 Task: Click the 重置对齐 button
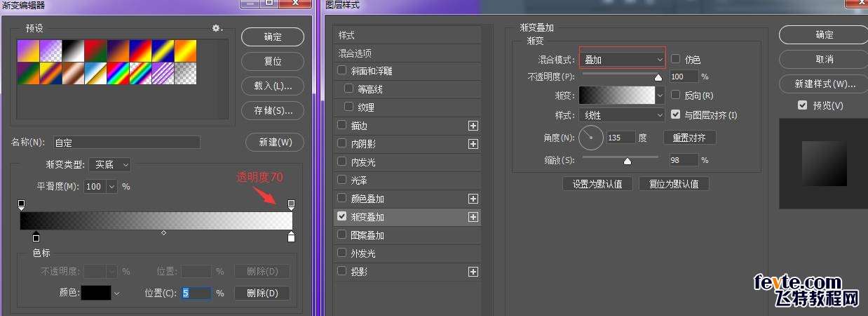[689, 138]
